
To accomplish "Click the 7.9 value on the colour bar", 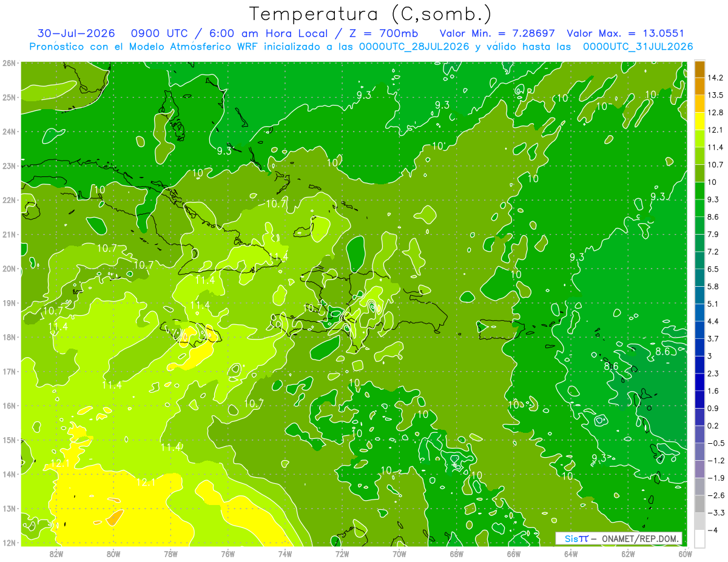I will coord(713,234).
